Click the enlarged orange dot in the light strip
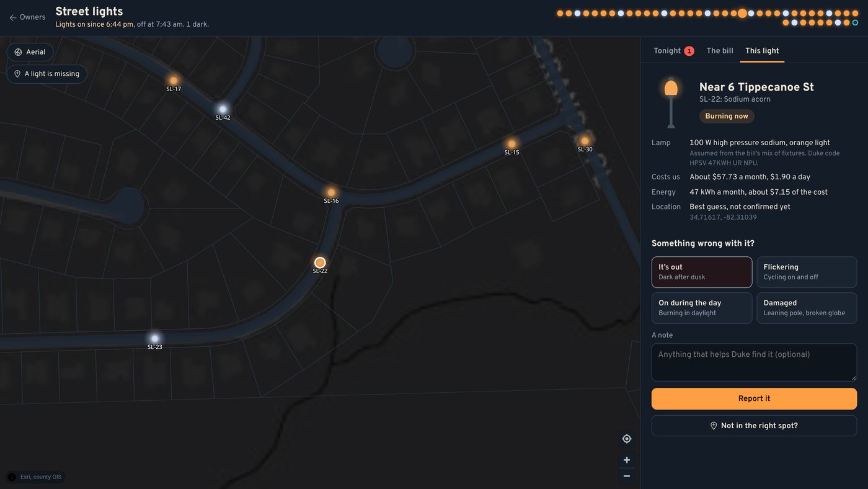868x489 pixels. pyautogui.click(x=742, y=13)
